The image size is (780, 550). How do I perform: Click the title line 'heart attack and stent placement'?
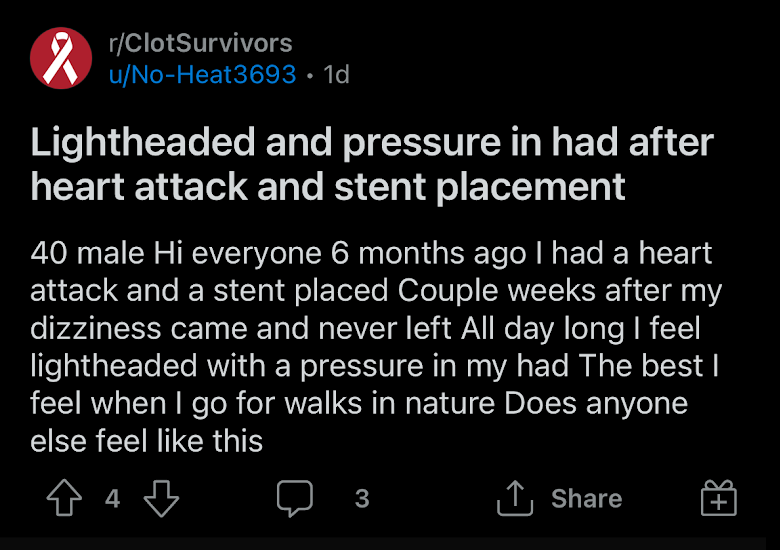point(328,187)
